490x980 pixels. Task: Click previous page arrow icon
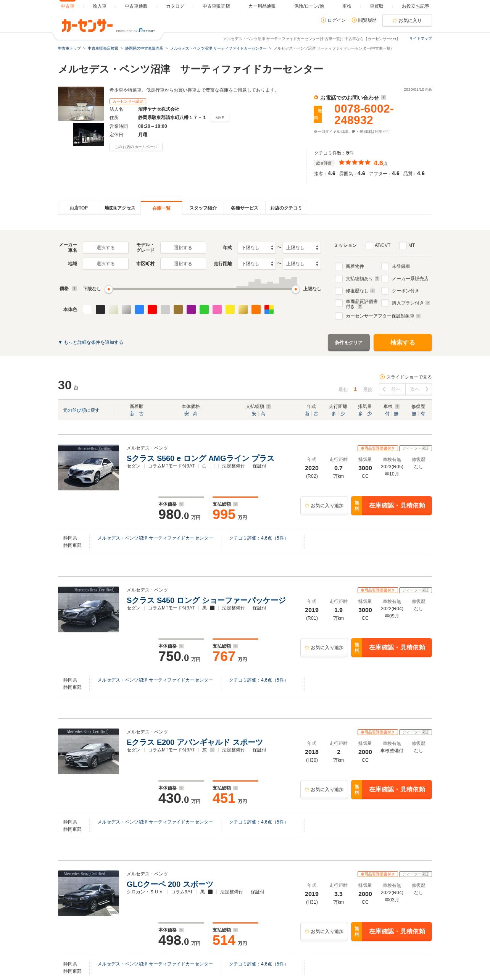(384, 389)
